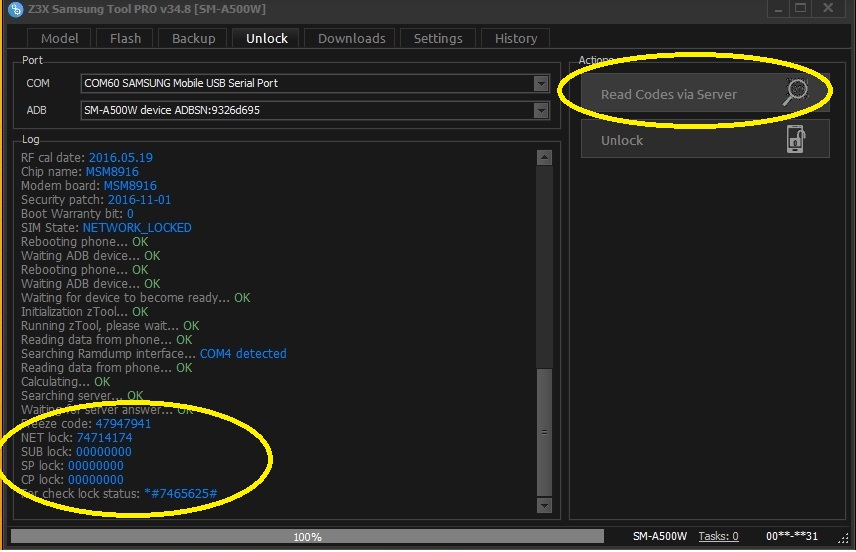Viewport: 856px width, 552px height.
Task: Select Chip name MSM8916 value
Action: (x=112, y=171)
